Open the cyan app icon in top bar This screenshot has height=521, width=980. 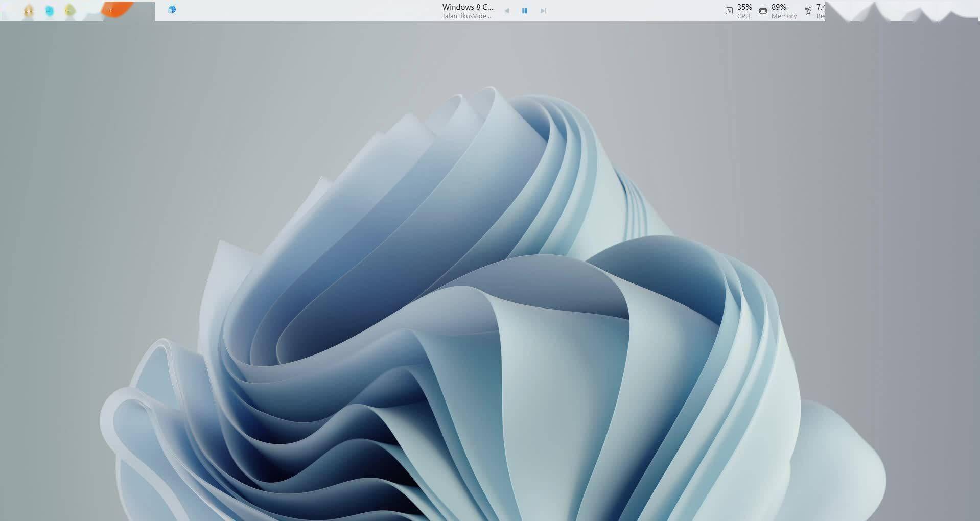[50, 11]
